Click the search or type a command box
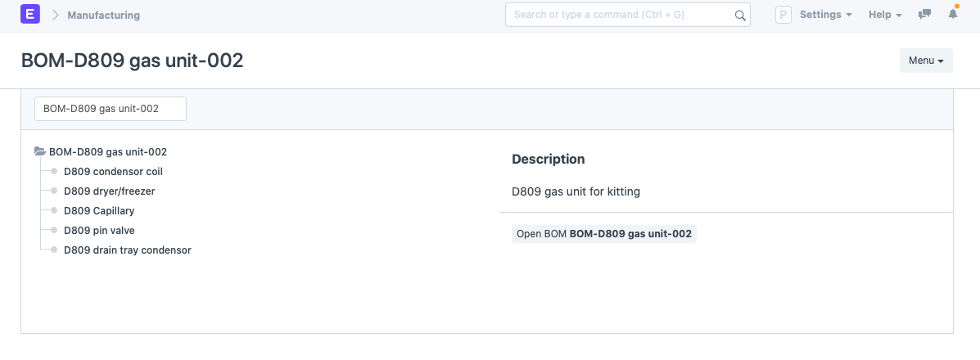Image resolution: width=980 pixels, height=360 pixels. 627,15
